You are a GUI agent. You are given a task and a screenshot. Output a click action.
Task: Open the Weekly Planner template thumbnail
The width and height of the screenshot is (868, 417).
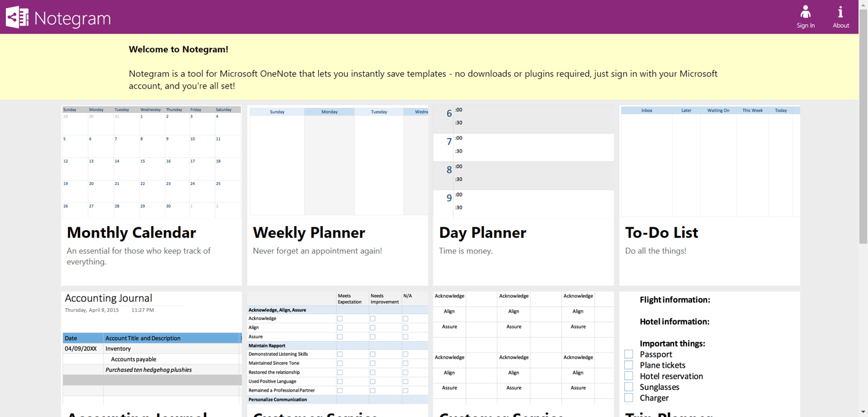pos(337,161)
